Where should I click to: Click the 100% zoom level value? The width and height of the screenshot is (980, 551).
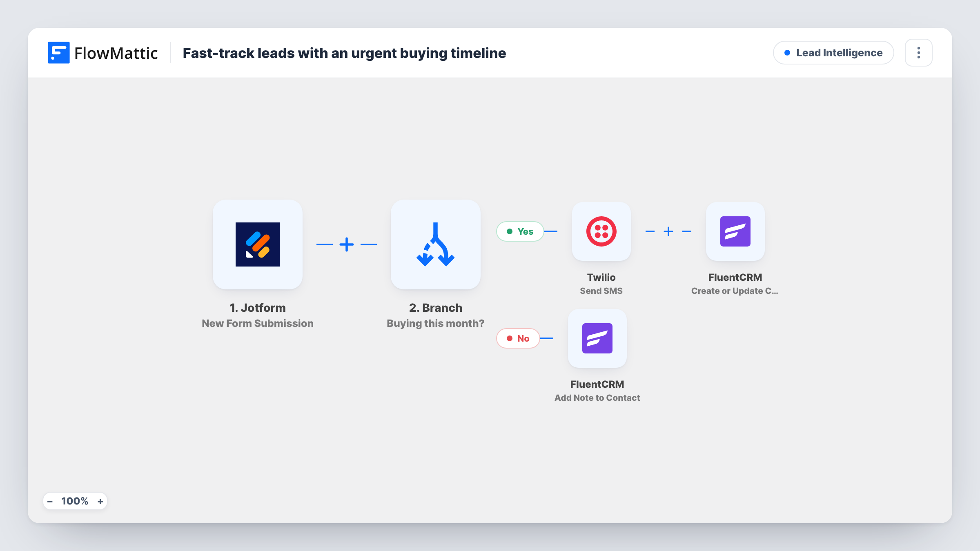[x=75, y=501]
